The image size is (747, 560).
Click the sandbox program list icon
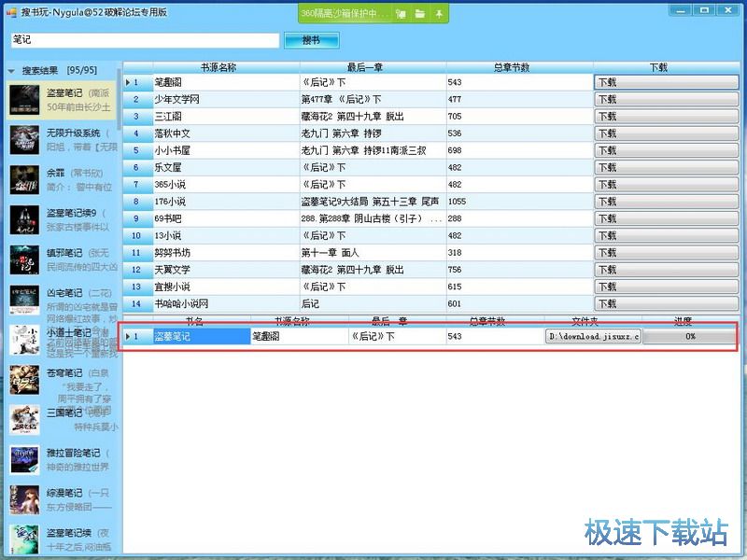401,14
